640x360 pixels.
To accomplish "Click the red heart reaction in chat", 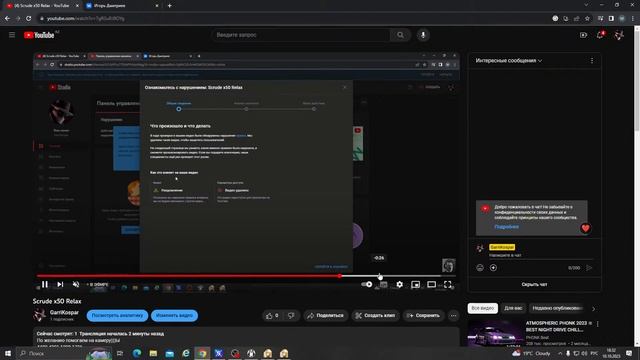I will point(585,228).
